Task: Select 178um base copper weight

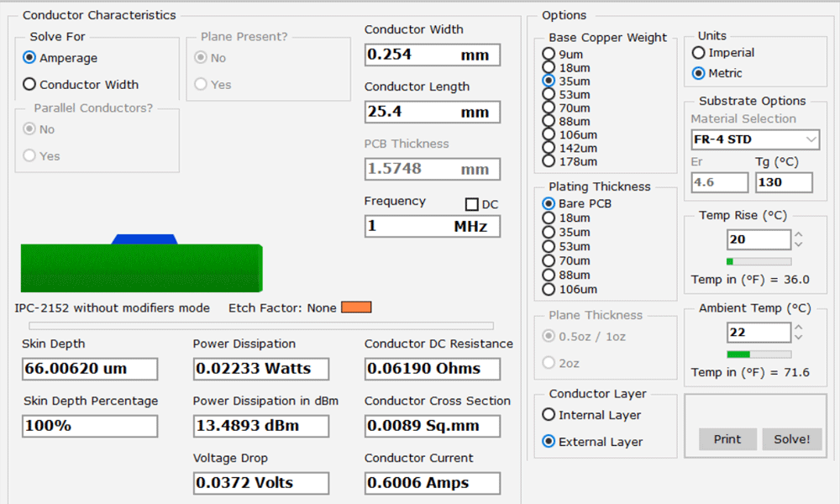Action: pyautogui.click(x=547, y=161)
